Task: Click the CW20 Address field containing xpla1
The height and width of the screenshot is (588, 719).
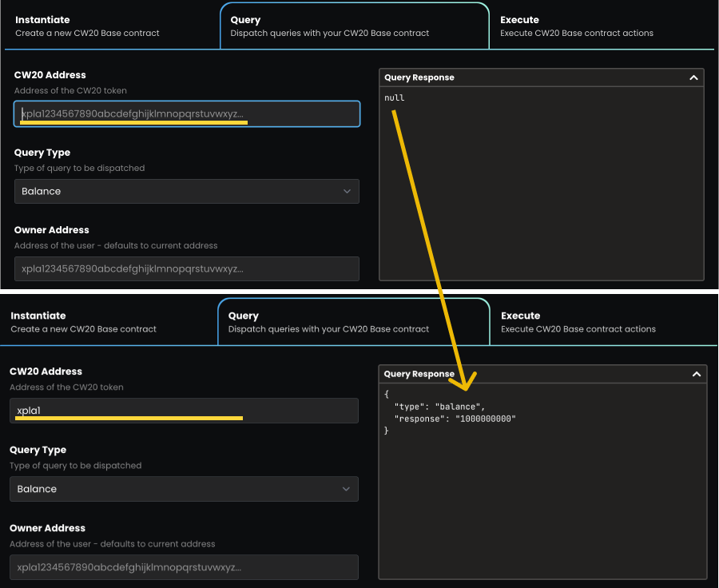Action: pos(184,411)
